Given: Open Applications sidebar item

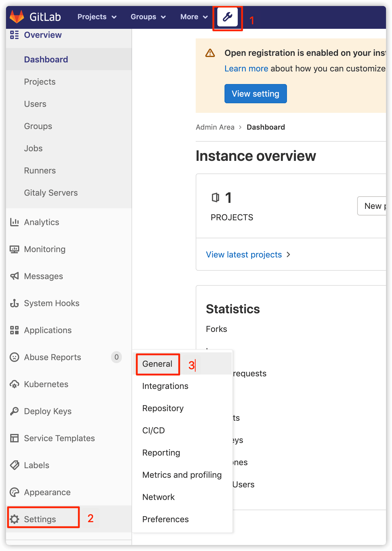Looking at the screenshot, I should pyautogui.click(x=69, y=330).
